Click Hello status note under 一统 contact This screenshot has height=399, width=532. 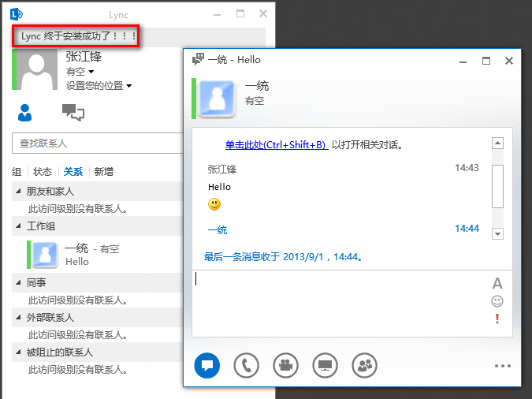(x=77, y=262)
